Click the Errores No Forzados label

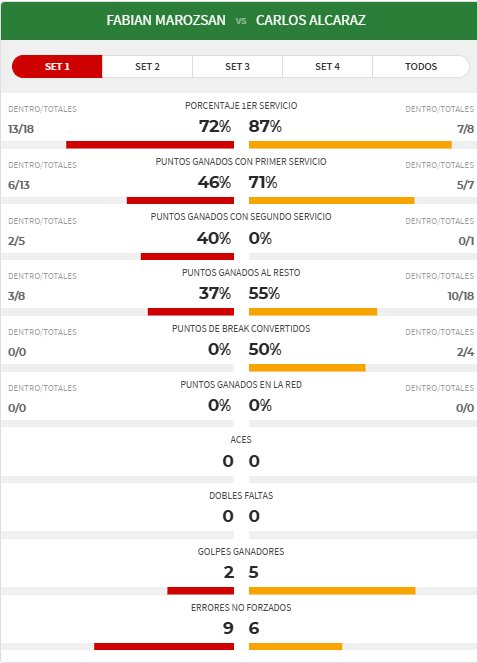(x=241, y=608)
